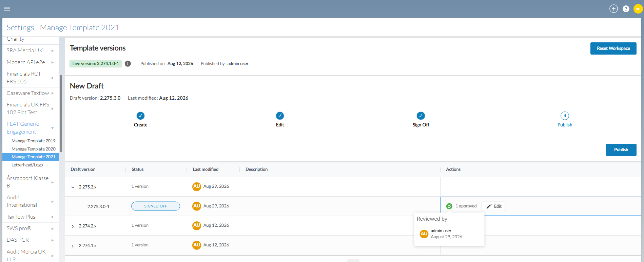Expand the 2.274.2.x version group
The height and width of the screenshot is (262, 644).
(x=73, y=226)
